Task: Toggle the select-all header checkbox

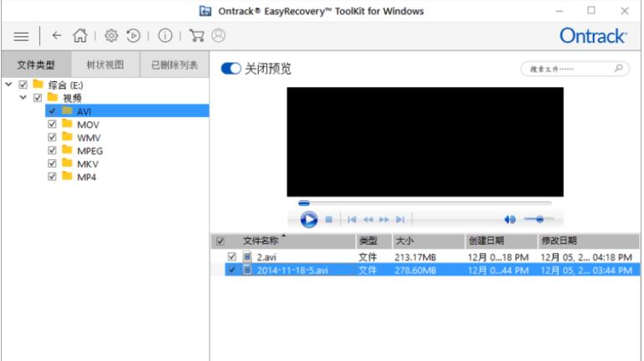Action: point(220,241)
